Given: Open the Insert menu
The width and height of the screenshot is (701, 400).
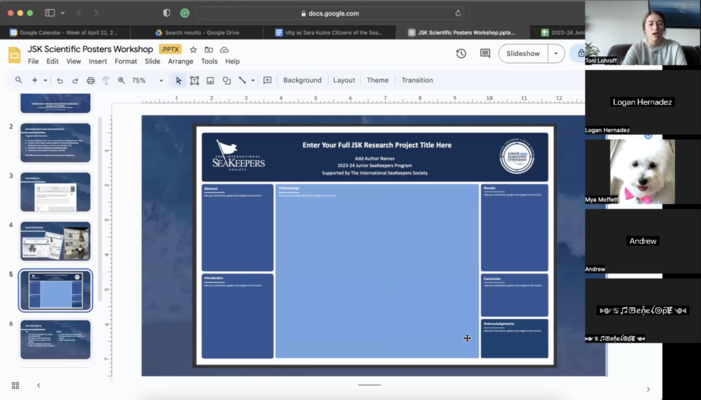Looking at the screenshot, I should pyautogui.click(x=97, y=61).
